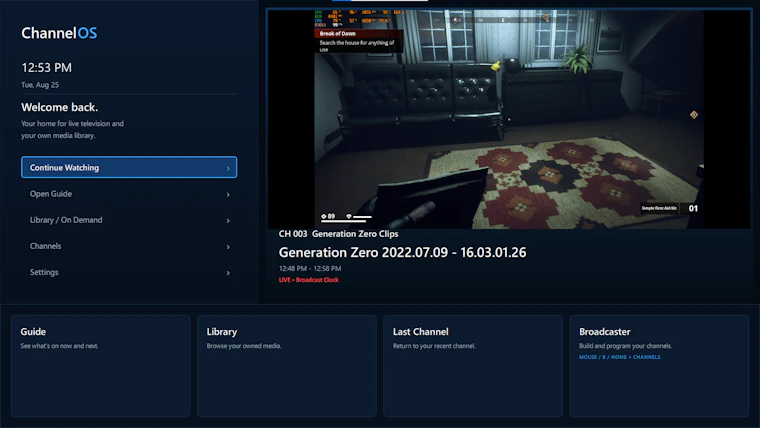Click 'See what's on now and next.' text
The height and width of the screenshot is (428, 760).
(59, 346)
